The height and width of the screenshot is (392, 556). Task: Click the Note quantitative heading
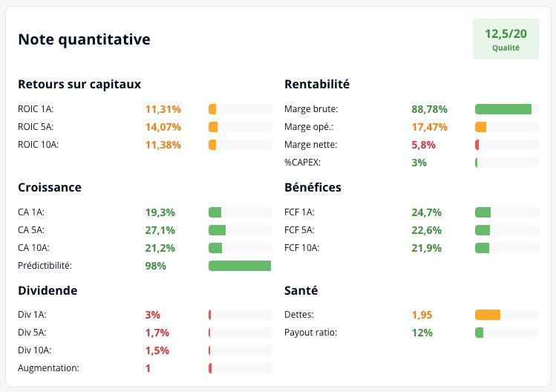[84, 39]
